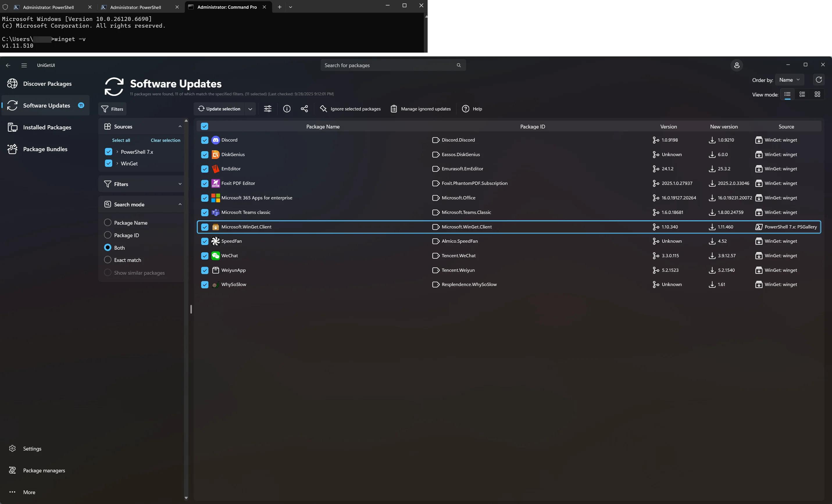Open installation options sliders icon
832x504 pixels.
pos(267,109)
